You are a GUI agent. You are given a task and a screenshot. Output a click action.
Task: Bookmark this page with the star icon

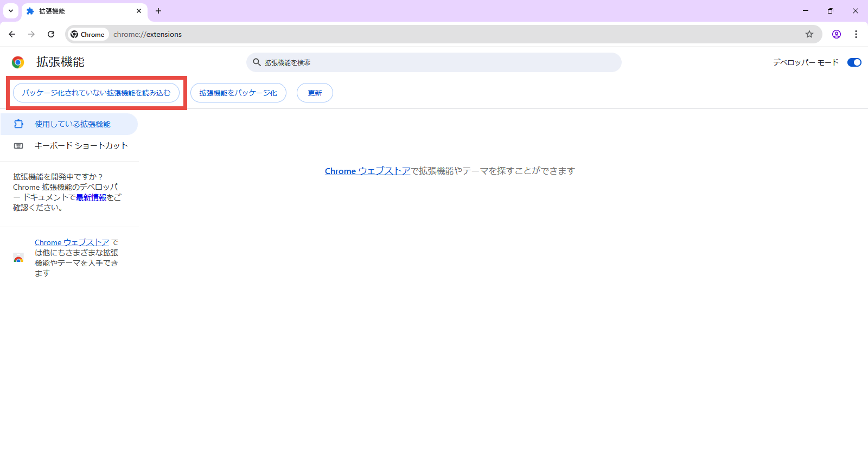[x=809, y=34]
